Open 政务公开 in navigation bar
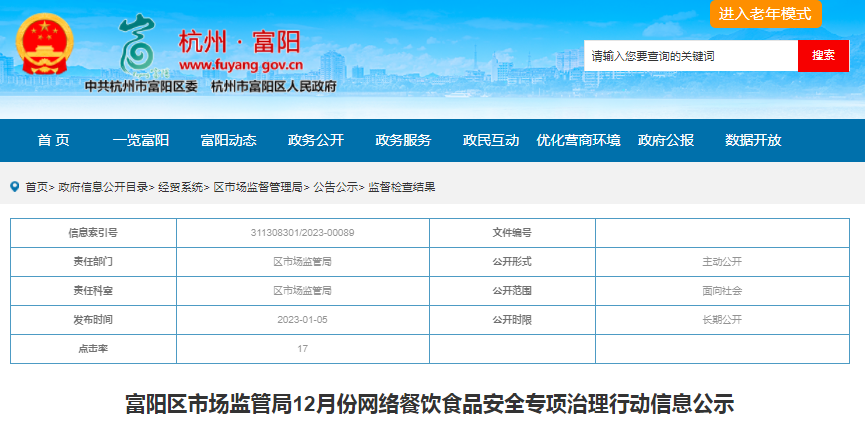 pyautogui.click(x=316, y=140)
